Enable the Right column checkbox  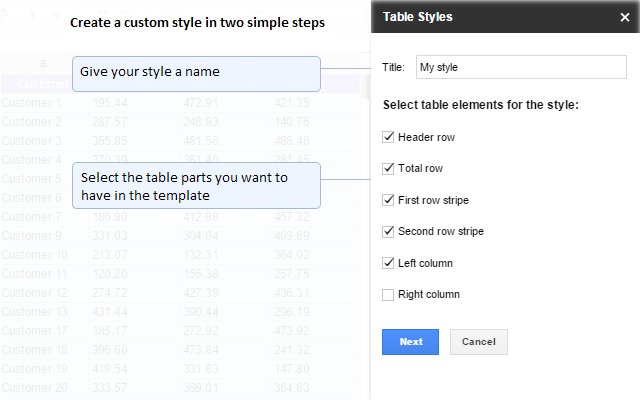pos(388,295)
